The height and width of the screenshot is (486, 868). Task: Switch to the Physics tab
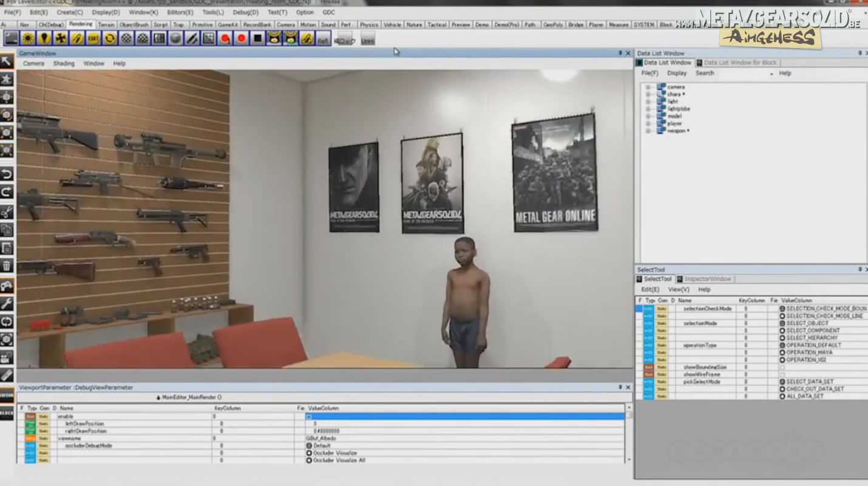click(x=368, y=25)
